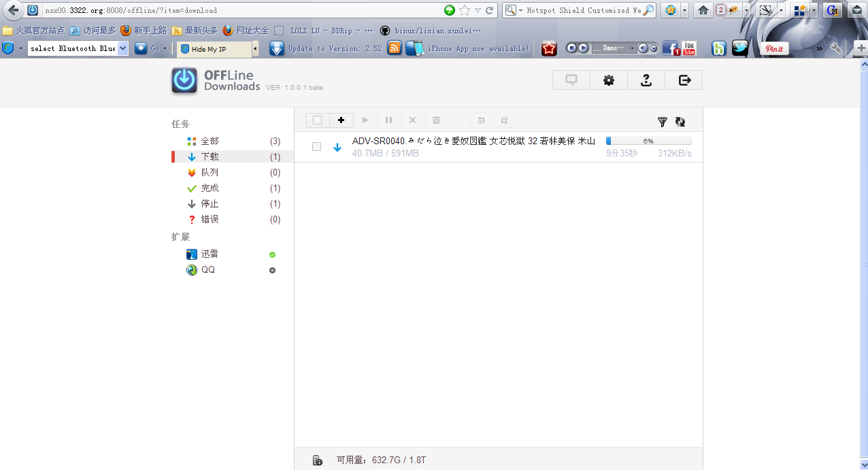The width and height of the screenshot is (868, 470).
Task: Check the ADV-SR0040 task checkbox
Action: point(316,147)
